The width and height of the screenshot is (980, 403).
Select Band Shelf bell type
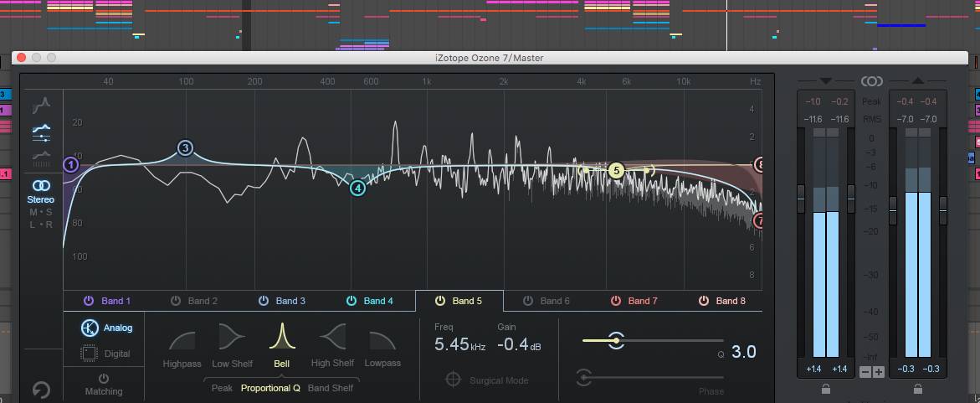pyautogui.click(x=331, y=388)
